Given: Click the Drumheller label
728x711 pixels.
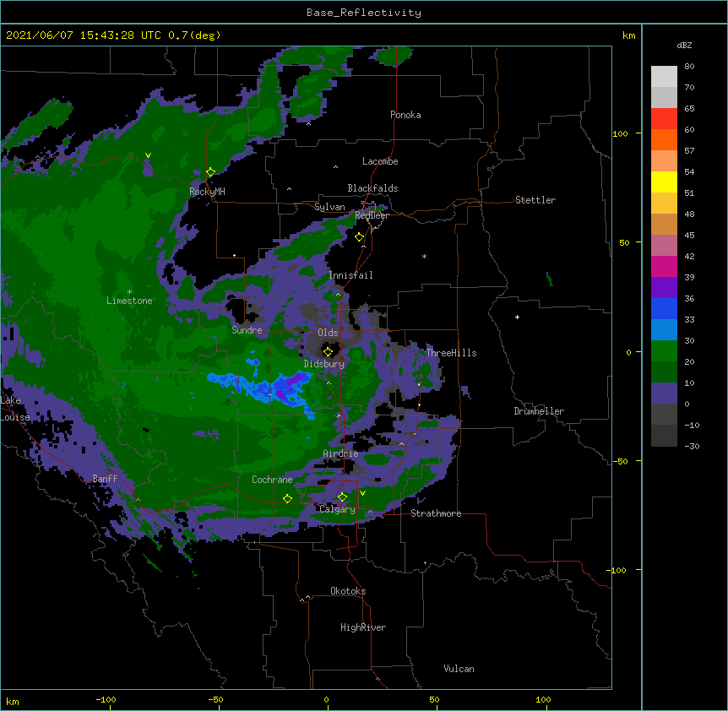Looking at the screenshot, I should 539,412.
